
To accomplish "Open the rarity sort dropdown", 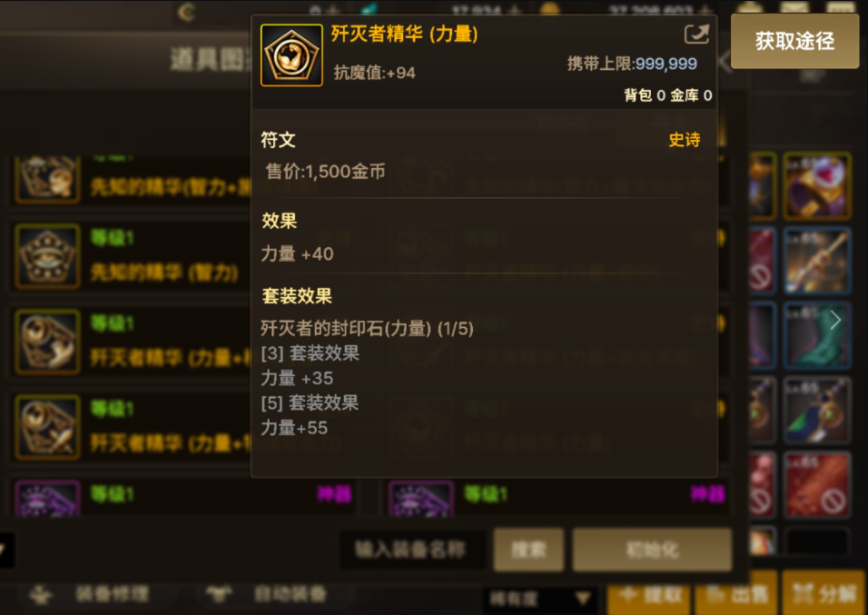I will (x=539, y=599).
